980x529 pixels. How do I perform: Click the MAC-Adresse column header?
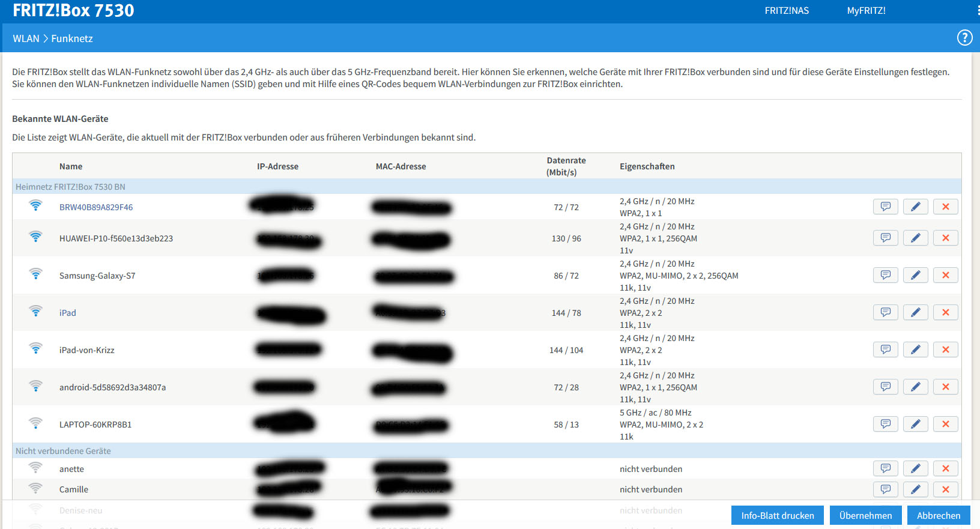tap(401, 166)
